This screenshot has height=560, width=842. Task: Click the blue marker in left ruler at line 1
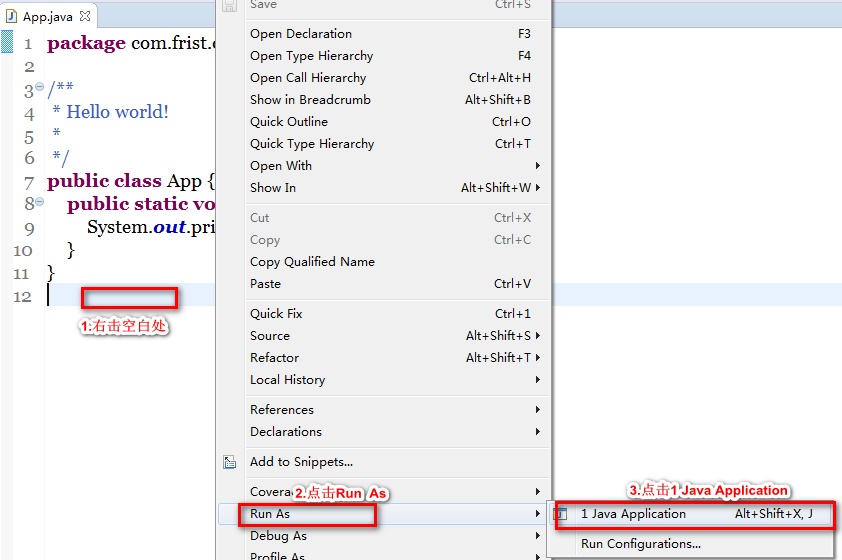tap(6, 41)
